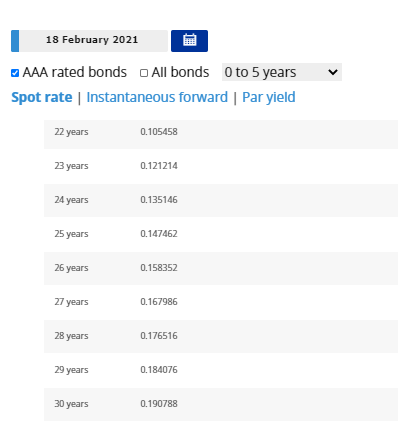Image resolution: width=398 pixels, height=448 pixels.
Task: Switch to Instantaneous forward view
Action: (x=157, y=97)
